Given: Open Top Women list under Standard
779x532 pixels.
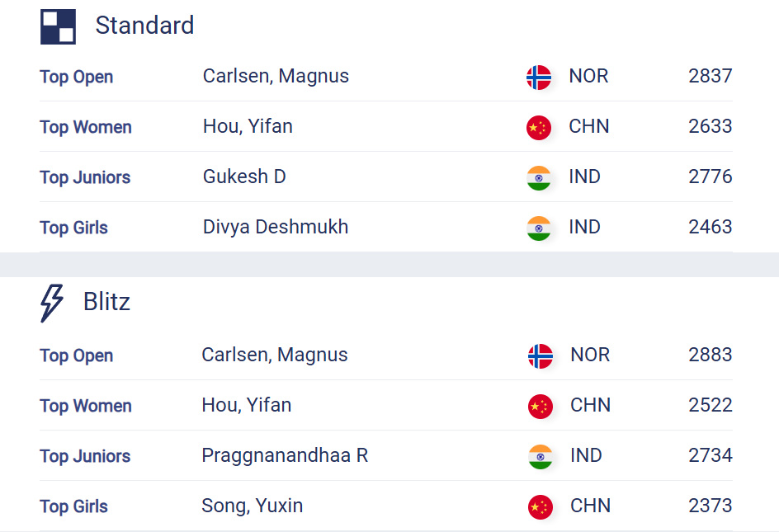Looking at the screenshot, I should click(x=86, y=127).
